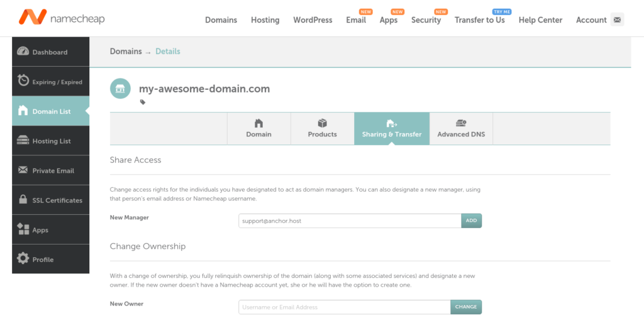644x335 pixels.
Task: Open the WordPress top menu
Action: [313, 20]
